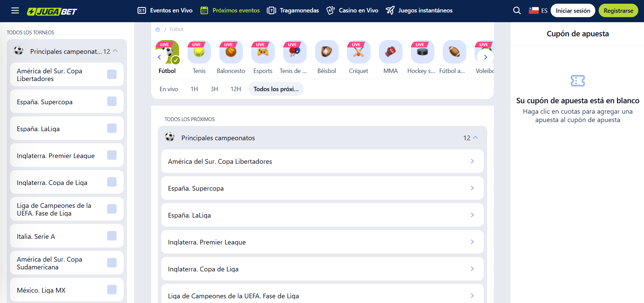Open Casino en Vivo menu
The height and width of the screenshot is (303, 644).
352,11
